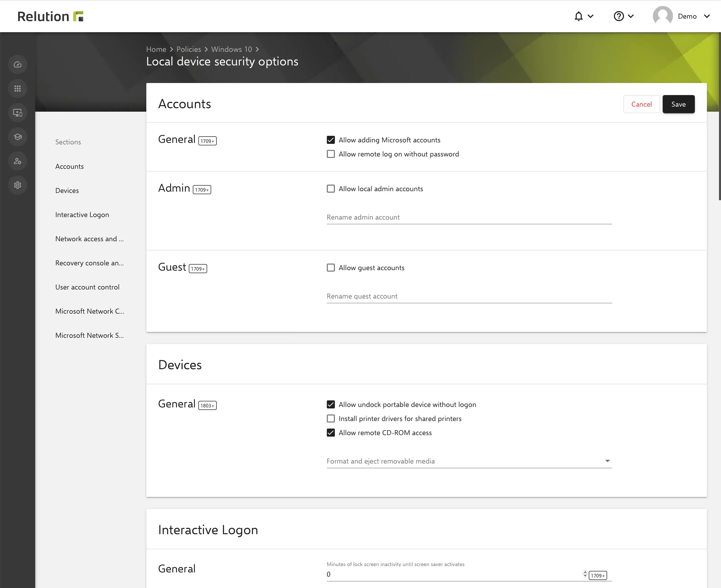
Task: Open the settings gear sidebar icon
Action: pyautogui.click(x=18, y=185)
